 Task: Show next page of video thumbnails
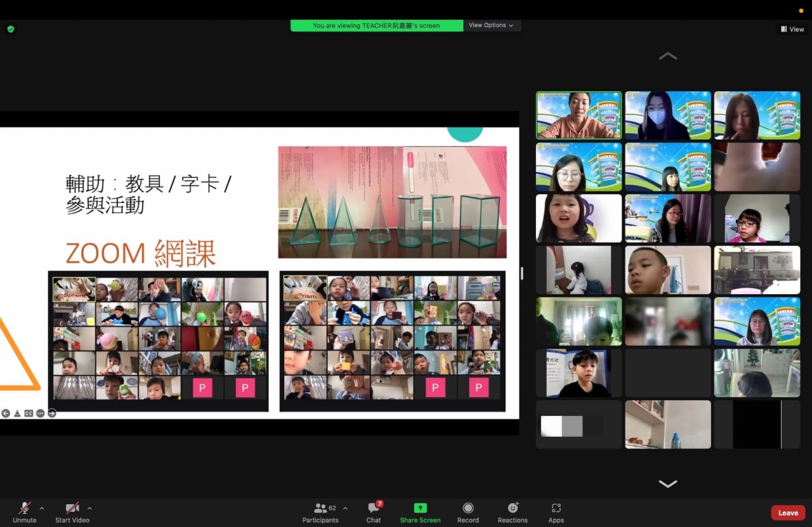coord(667,484)
